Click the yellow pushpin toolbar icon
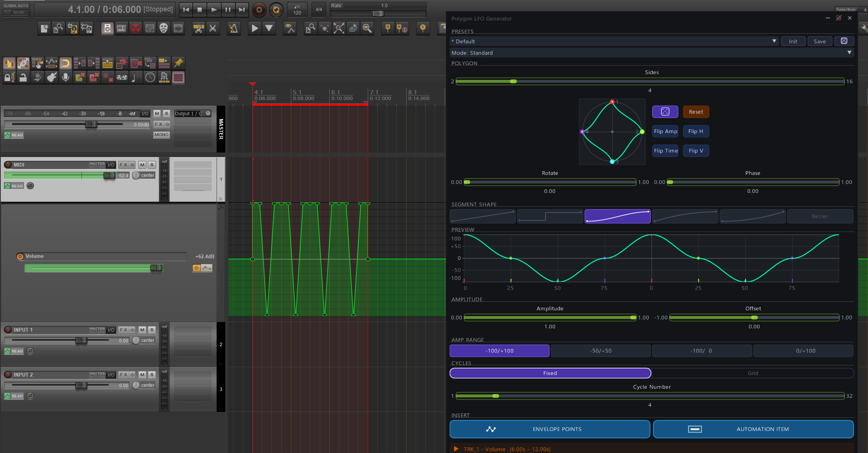The image size is (868, 453). point(178,63)
